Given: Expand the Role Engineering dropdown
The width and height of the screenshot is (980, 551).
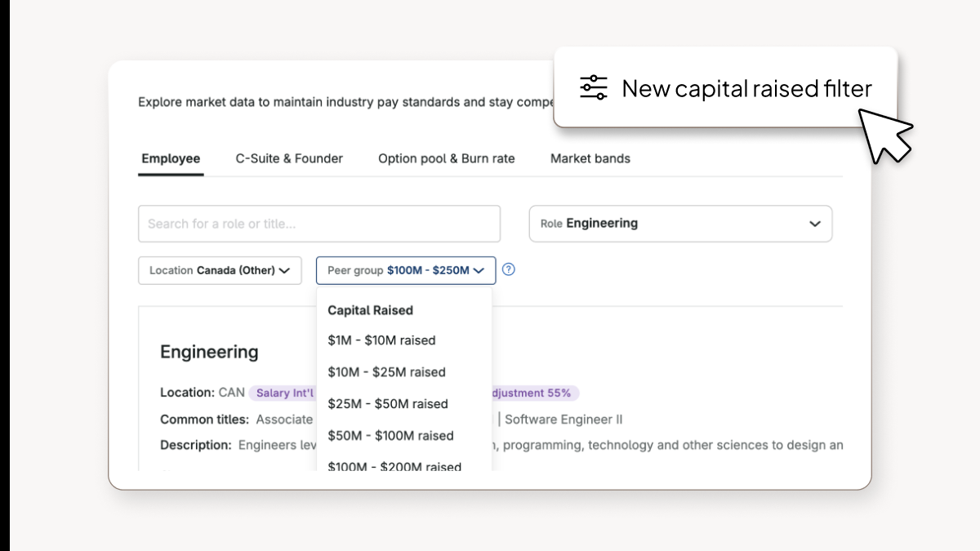Looking at the screenshot, I should (680, 223).
